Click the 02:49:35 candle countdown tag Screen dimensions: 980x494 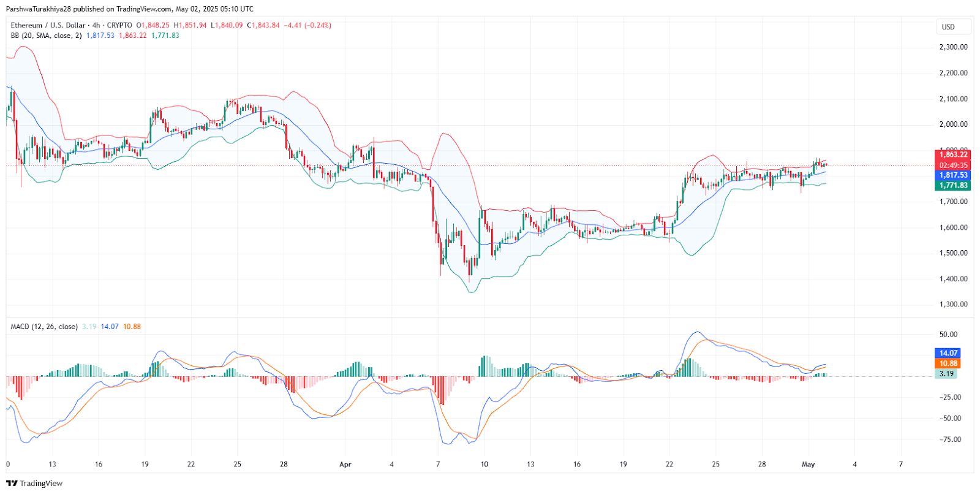point(953,165)
